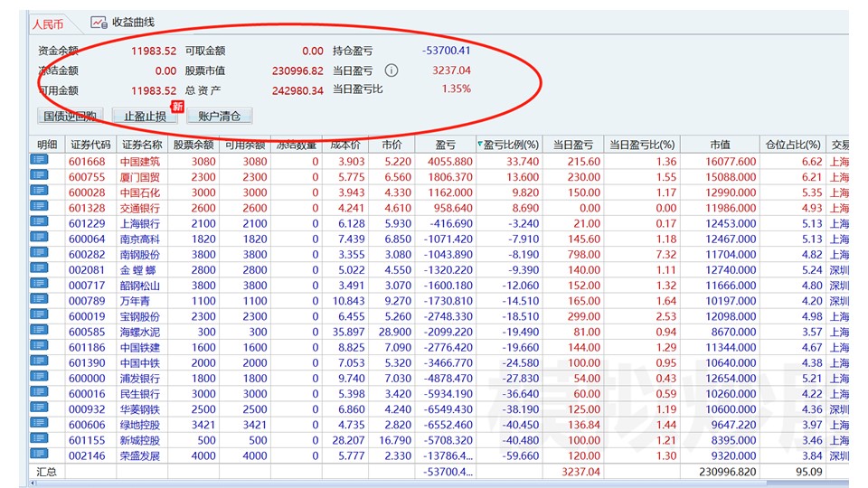The image size is (868, 488).
Task: Select stock name 南京高科
Action: 140,239
